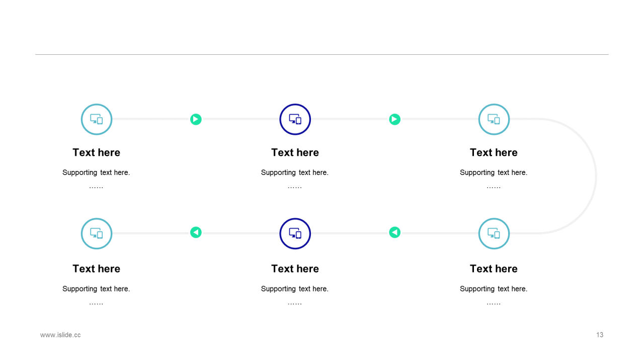644x362 pixels.
Task: Click green left-arrow between bottom-middle and bottom-right
Action: 394,232
